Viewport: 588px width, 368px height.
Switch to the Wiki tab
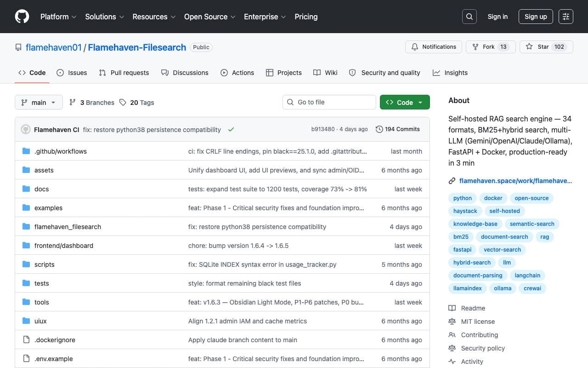click(325, 73)
